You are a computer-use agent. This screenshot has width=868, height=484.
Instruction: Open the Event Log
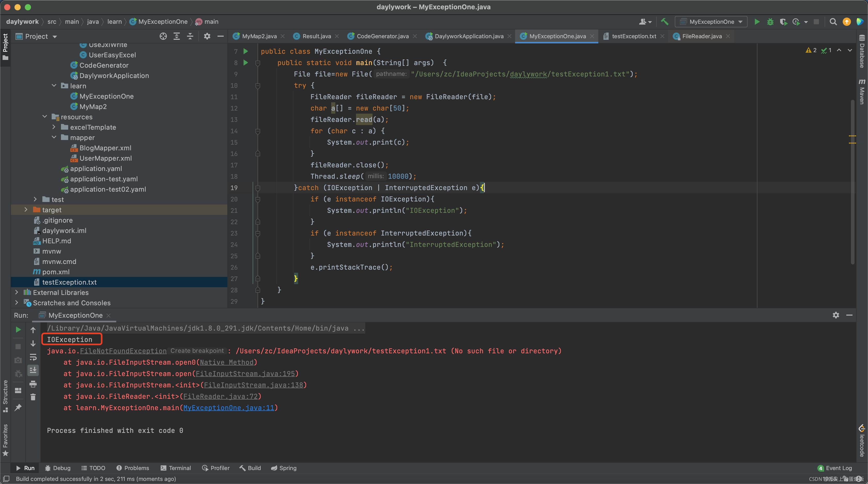pyautogui.click(x=835, y=468)
